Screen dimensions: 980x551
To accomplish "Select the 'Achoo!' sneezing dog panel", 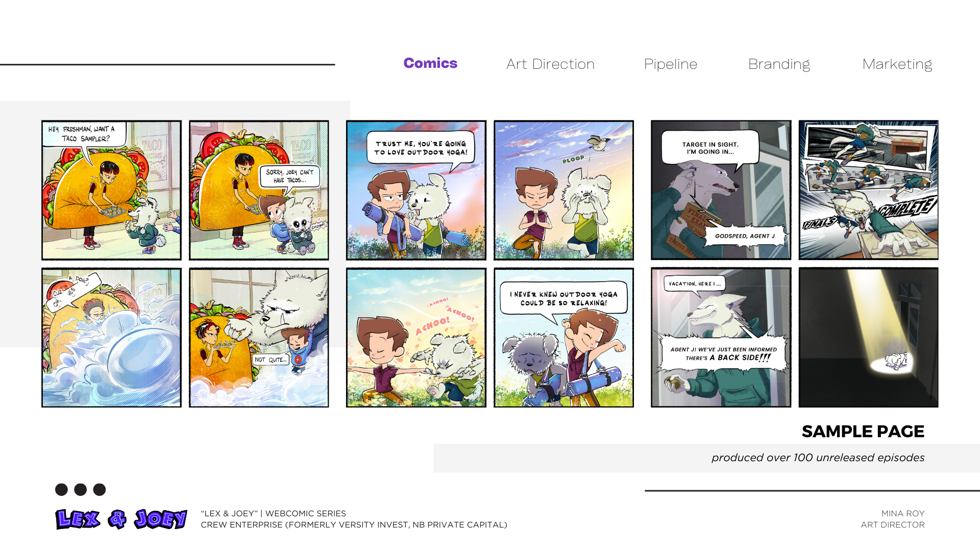I will 416,338.
